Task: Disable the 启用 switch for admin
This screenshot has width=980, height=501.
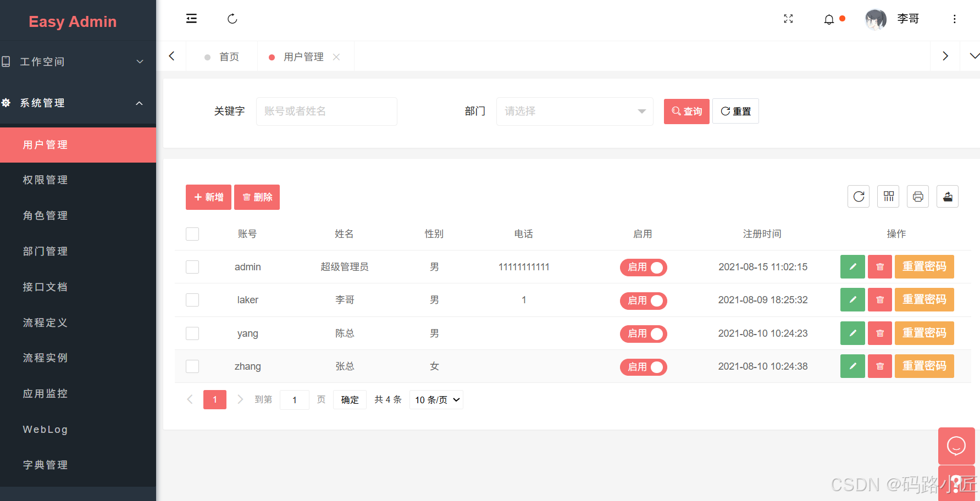Action: coord(643,267)
